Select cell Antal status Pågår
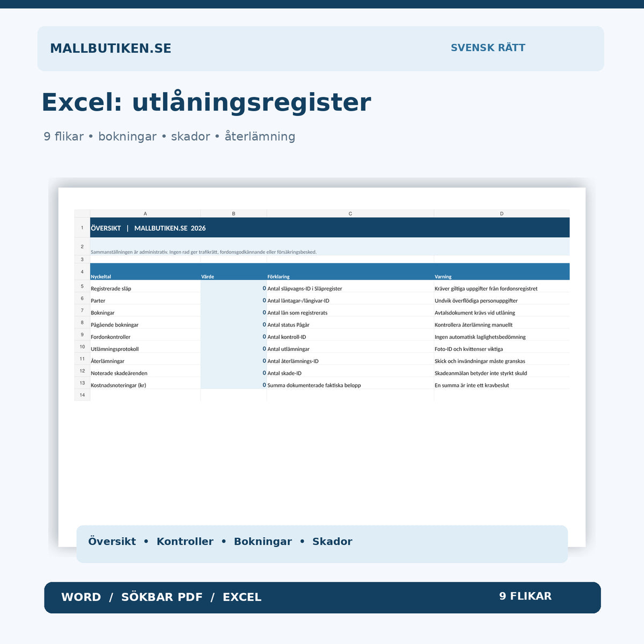644x644 pixels. coord(350,323)
